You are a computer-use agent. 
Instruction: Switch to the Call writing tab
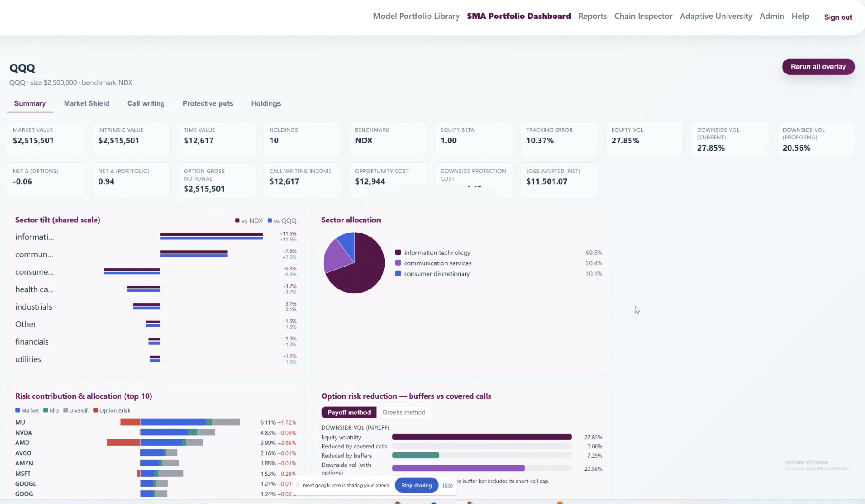coord(146,103)
